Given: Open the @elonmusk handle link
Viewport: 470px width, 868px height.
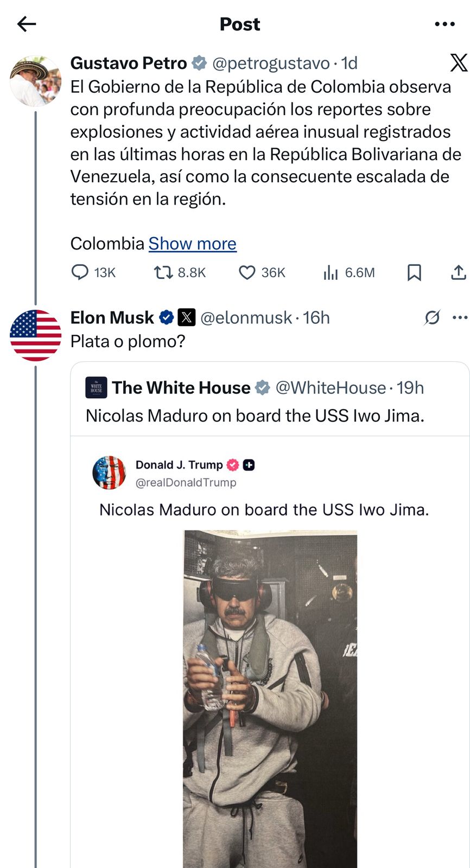Looking at the screenshot, I should [x=246, y=317].
